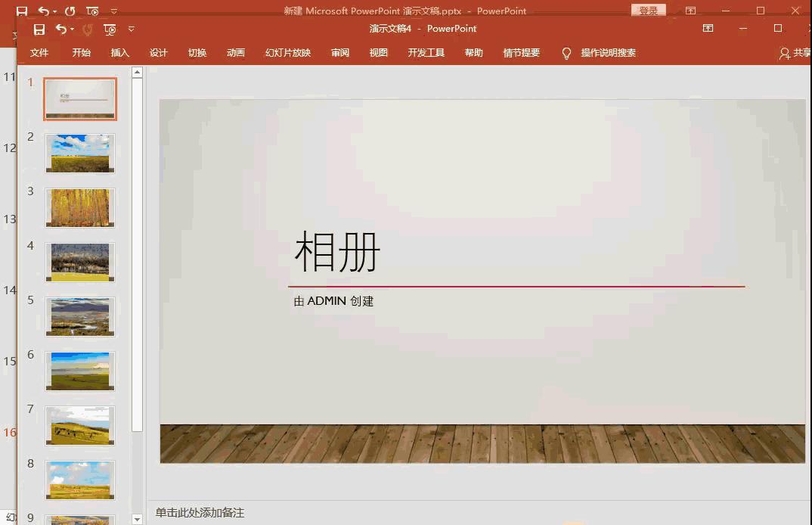Switch to the 插入 ribbon tab

(x=121, y=53)
